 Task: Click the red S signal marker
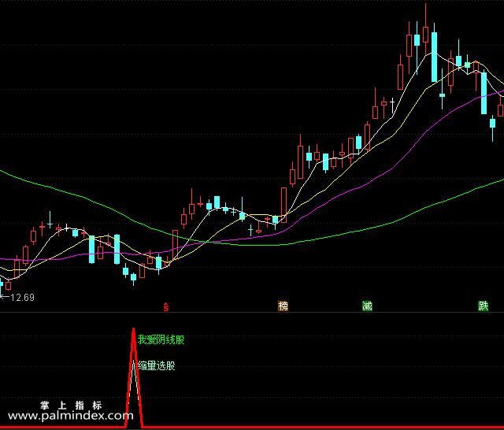click(x=166, y=307)
